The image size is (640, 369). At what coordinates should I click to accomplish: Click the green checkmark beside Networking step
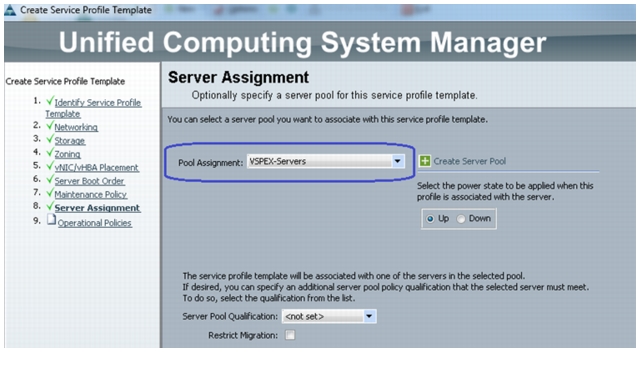(50, 125)
